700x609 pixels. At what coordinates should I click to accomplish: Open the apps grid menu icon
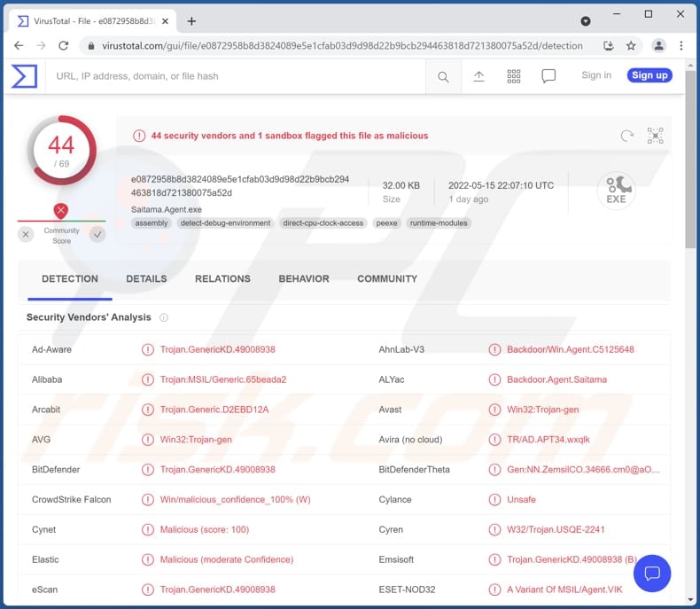click(x=514, y=76)
